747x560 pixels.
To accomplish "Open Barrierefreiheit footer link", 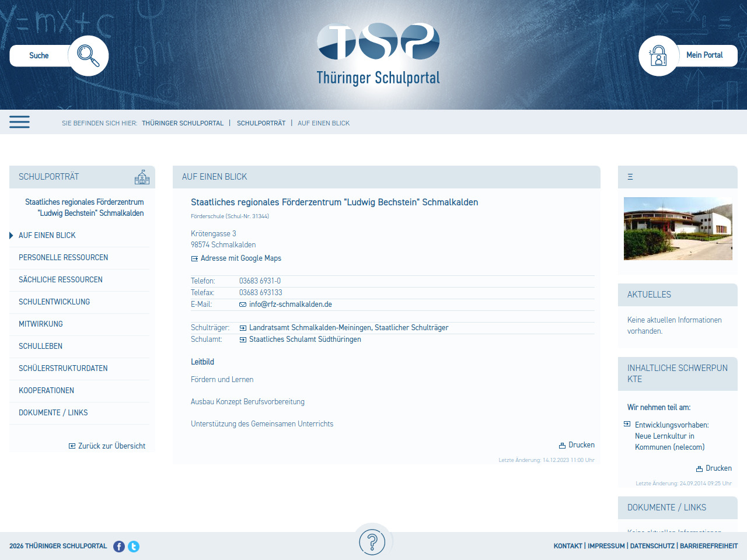I will (x=708, y=546).
